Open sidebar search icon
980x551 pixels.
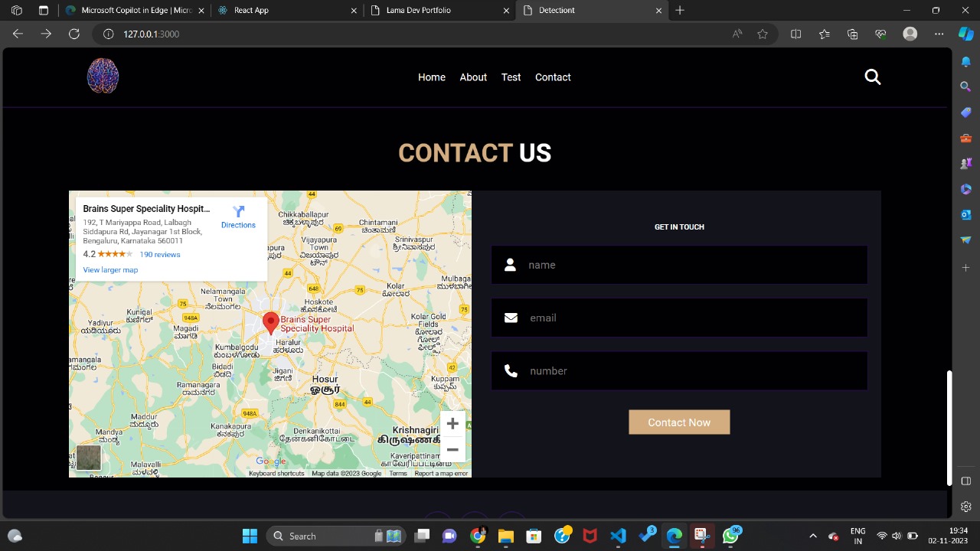tap(966, 87)
